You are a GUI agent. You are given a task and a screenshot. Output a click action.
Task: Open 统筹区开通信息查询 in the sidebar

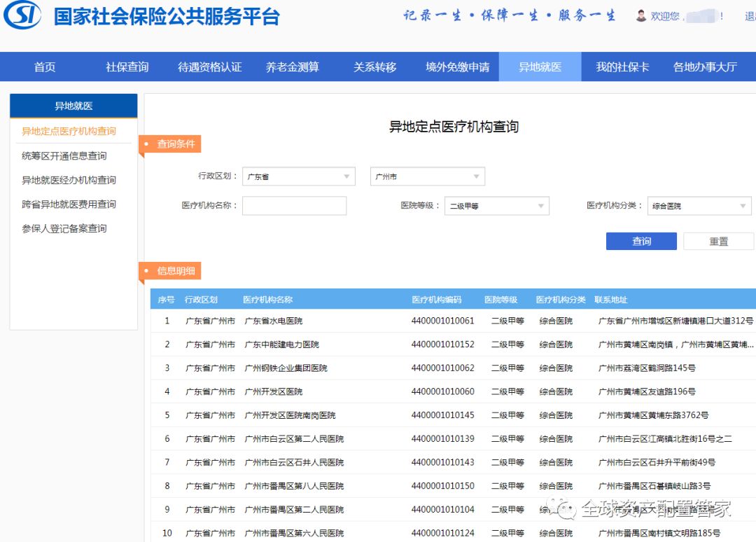click(x=64, y=156)
